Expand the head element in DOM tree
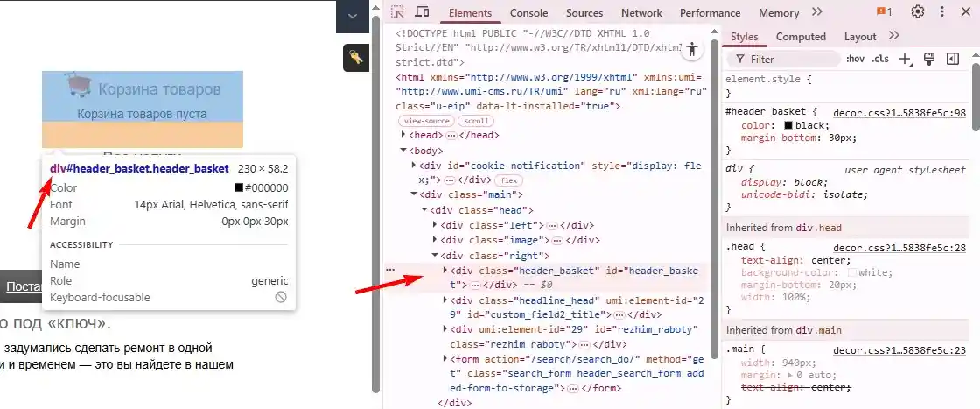Viewport: 980px width, 409px height. 403,135
